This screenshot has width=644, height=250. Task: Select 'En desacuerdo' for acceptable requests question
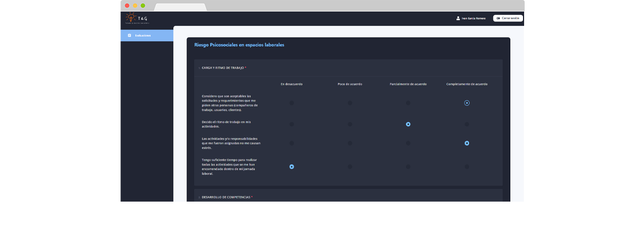tap(291, 103)
